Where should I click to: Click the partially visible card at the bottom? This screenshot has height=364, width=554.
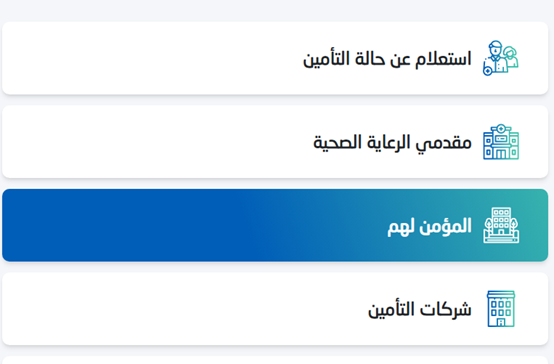click(x=275, y=360)
